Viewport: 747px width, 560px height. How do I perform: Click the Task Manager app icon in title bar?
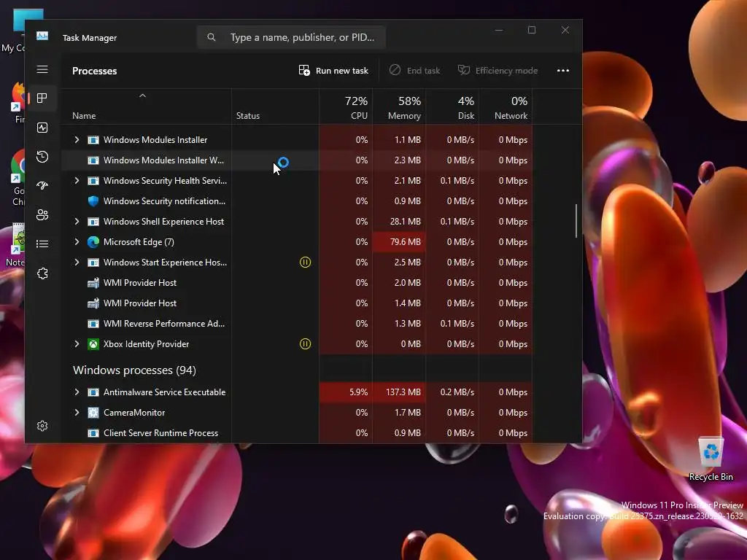click(42, 36)
